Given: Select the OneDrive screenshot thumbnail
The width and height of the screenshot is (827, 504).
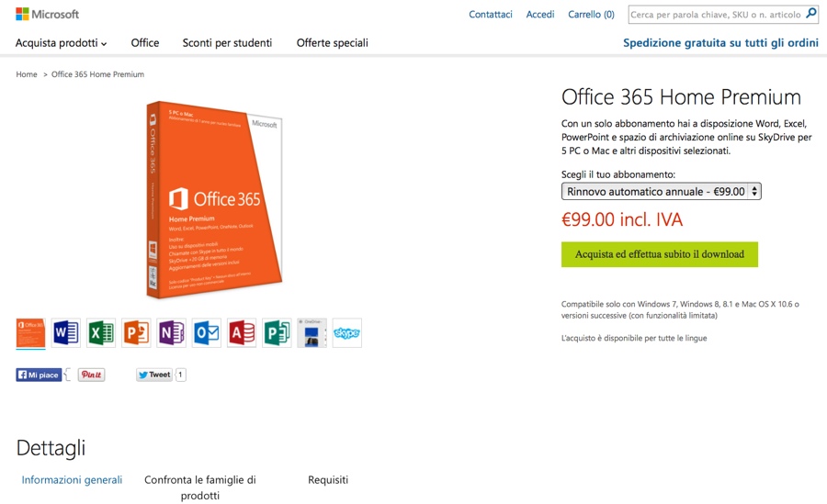Looking at the screenshot, I should [312, 333].
